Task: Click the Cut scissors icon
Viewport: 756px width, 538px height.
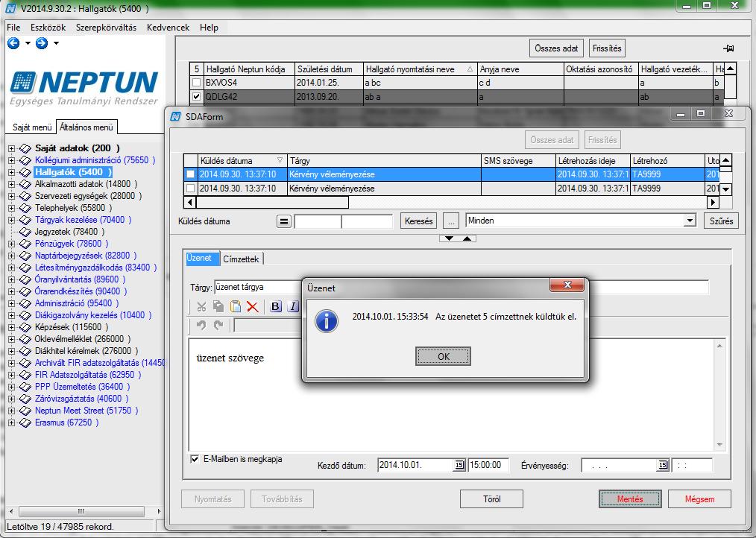Action: [201, 306]
